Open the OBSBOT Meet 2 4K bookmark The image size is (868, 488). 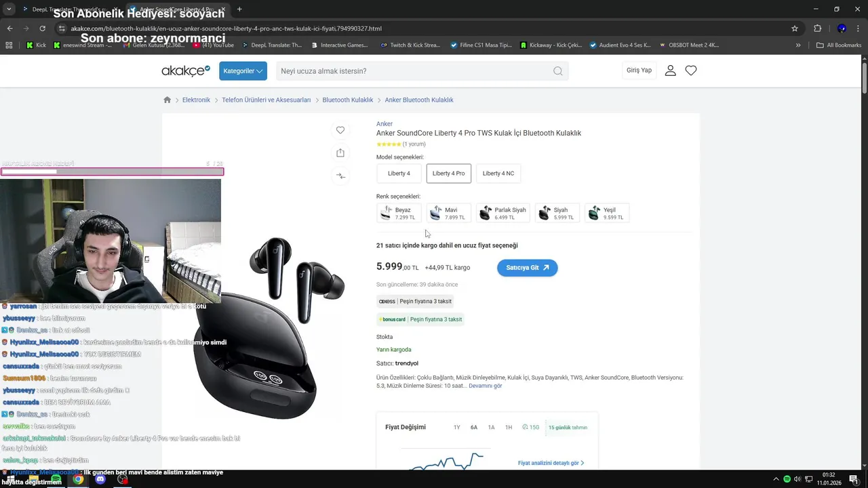pyautogui.click(x=689, y=45)
